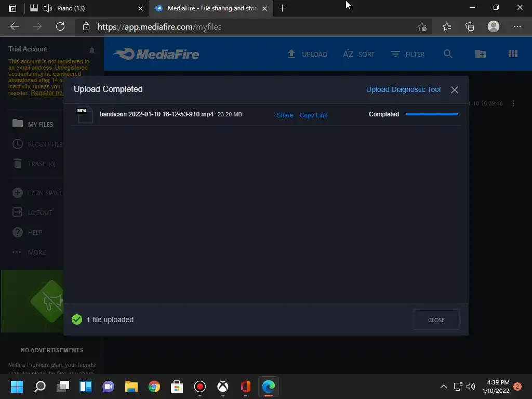532x399 pixels.
Task: Close the Upload Completed dialog with X
Action: point(454,89)
